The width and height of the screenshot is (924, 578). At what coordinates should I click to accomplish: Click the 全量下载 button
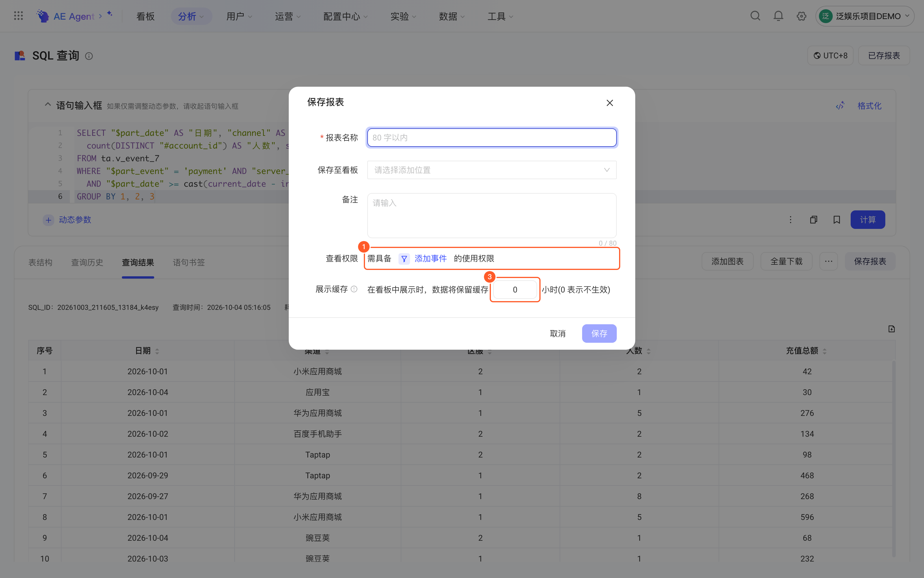(x=786, y=262)
